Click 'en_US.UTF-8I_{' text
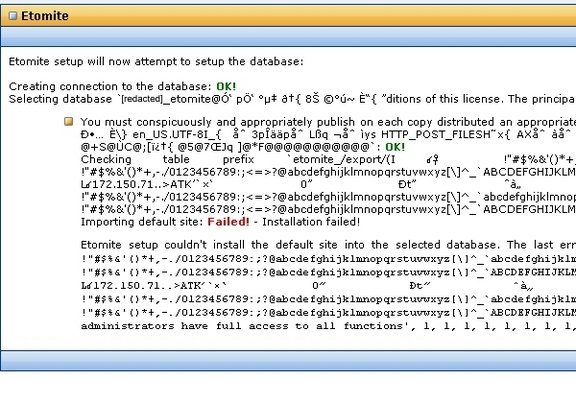This screenshot has height=403, width=576. pos(177,134)
